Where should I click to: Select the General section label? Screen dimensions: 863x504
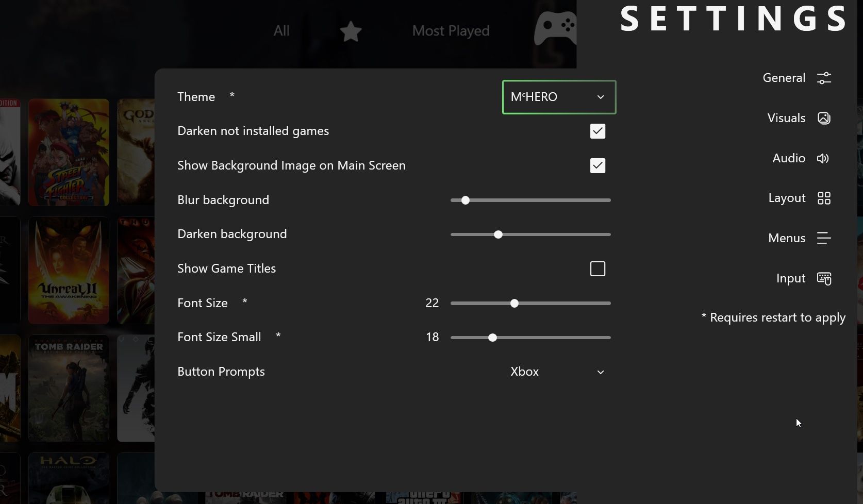click(784, 78)
